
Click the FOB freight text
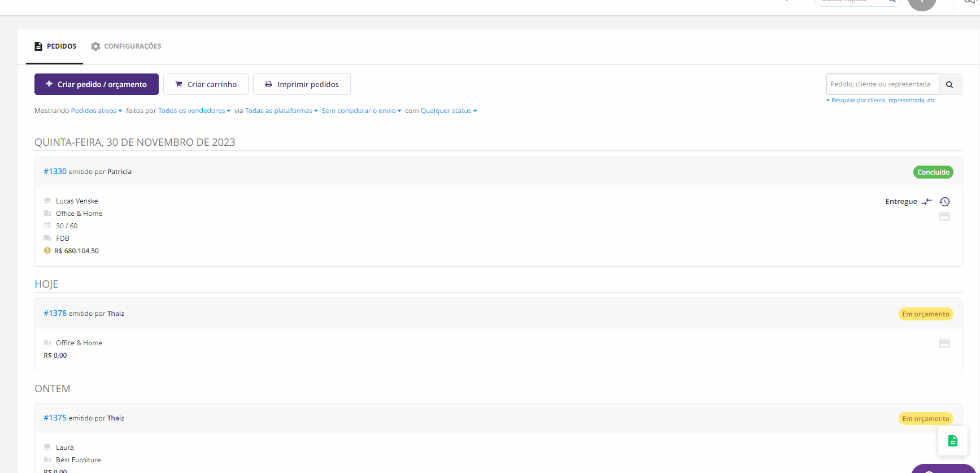pos(63,238)
